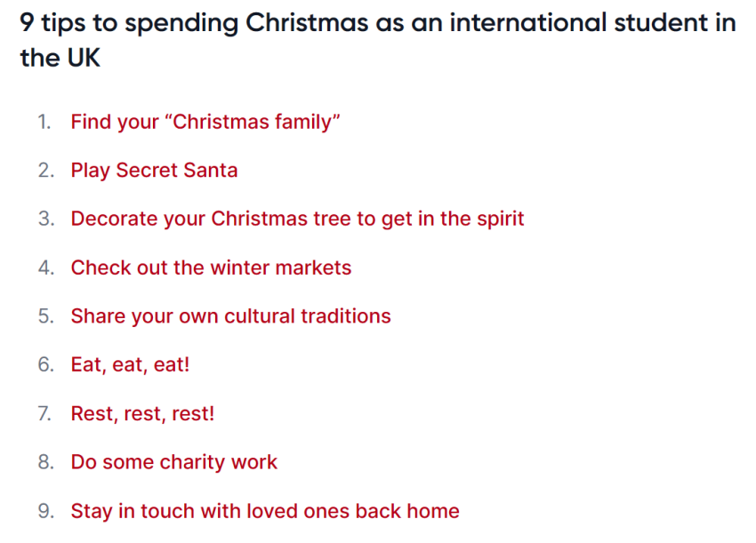The width and height of the screenshot is (756, 543).
Task: Click the 9 tips page heading
Action: click(x=378, y=41)
